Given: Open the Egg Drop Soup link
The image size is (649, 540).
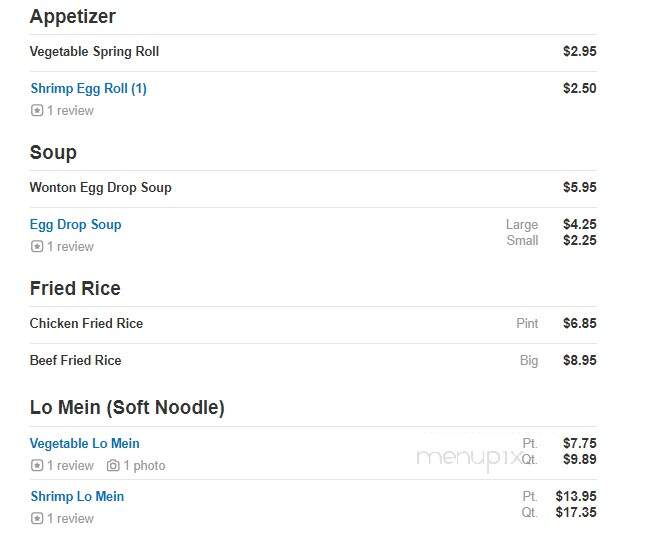Looking at the screenshot, I should pyautogui.click(x=76, y=225).
